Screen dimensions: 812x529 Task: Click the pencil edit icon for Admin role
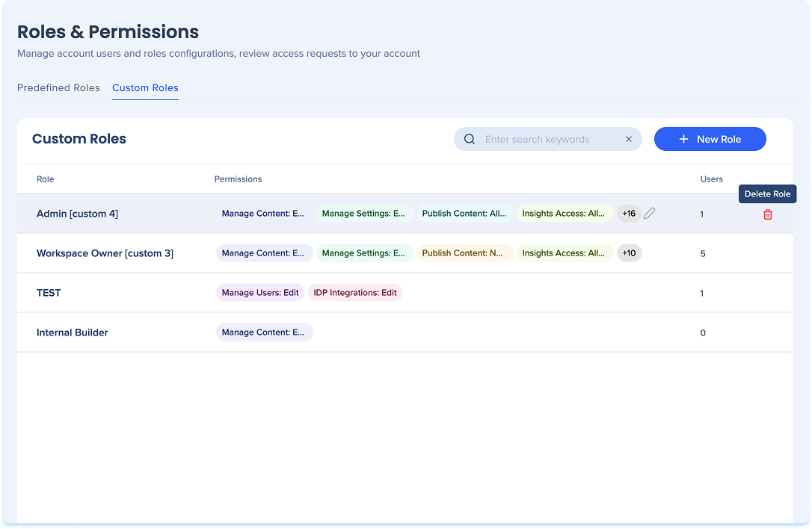pos(649,214)
